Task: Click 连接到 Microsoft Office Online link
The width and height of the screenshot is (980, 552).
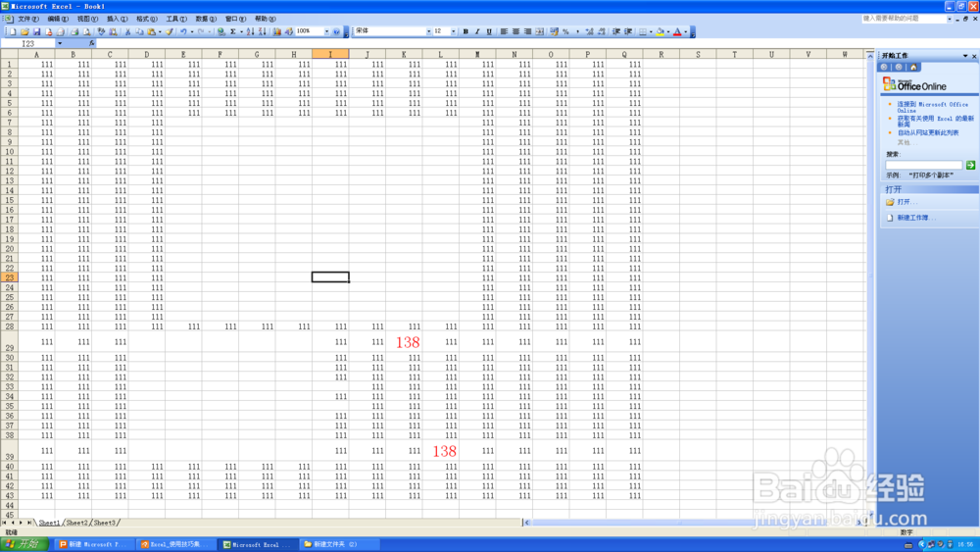Action: 933,107
